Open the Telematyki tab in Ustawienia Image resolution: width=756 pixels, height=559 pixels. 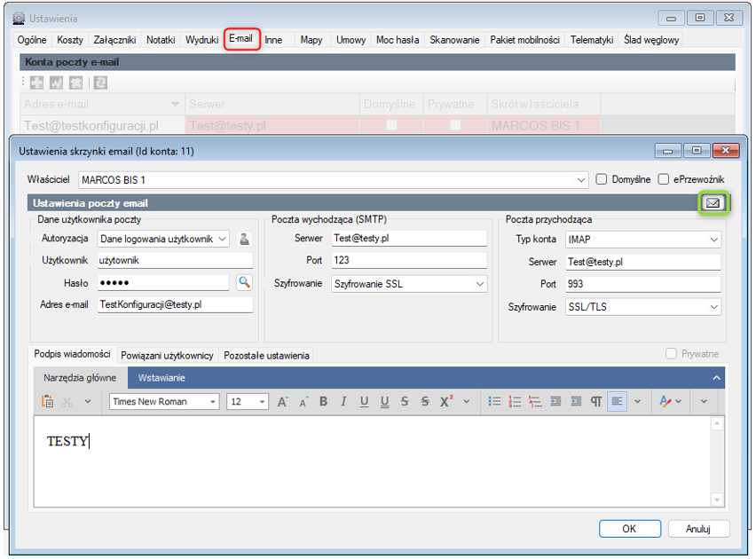point(592,40)
